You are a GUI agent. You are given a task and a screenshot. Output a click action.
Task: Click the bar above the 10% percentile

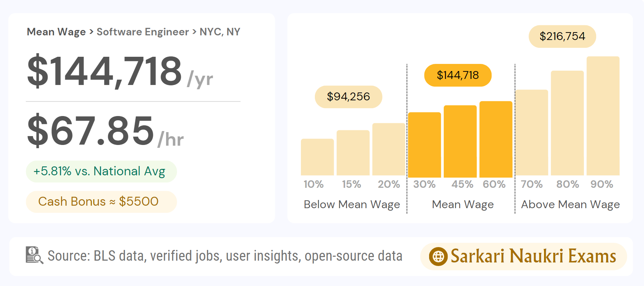click(x=317, y=157)
